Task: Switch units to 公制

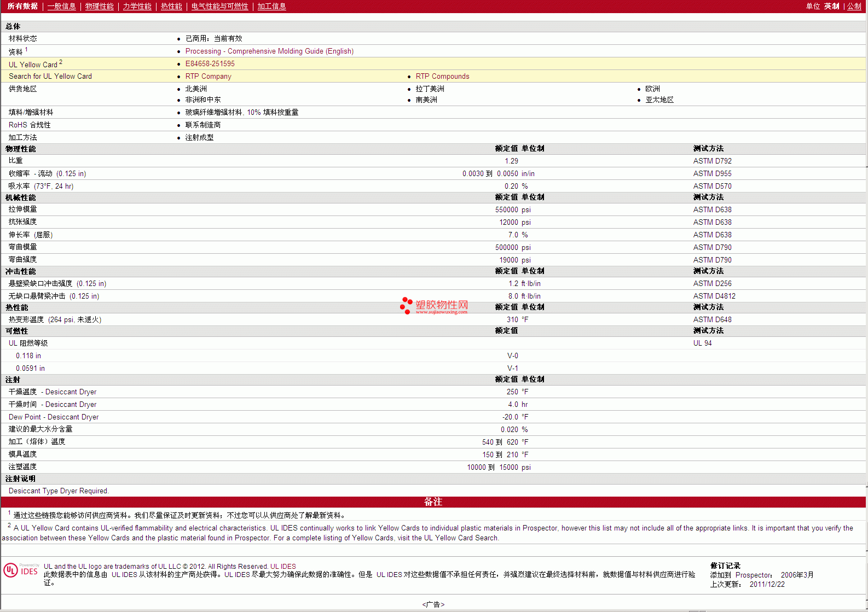Action: click(854, 6)
